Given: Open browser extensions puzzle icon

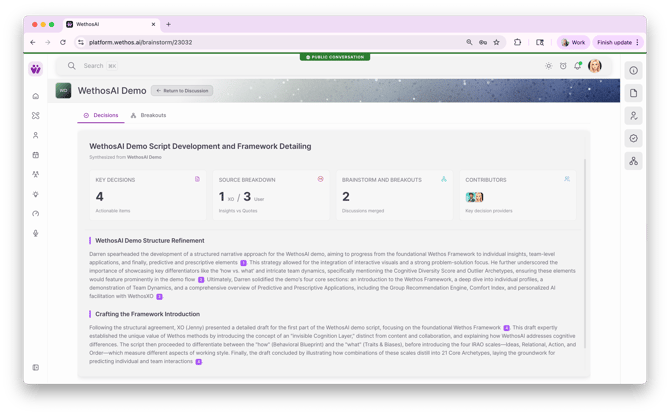Looking at the screenshot, I should pos(517,42).
